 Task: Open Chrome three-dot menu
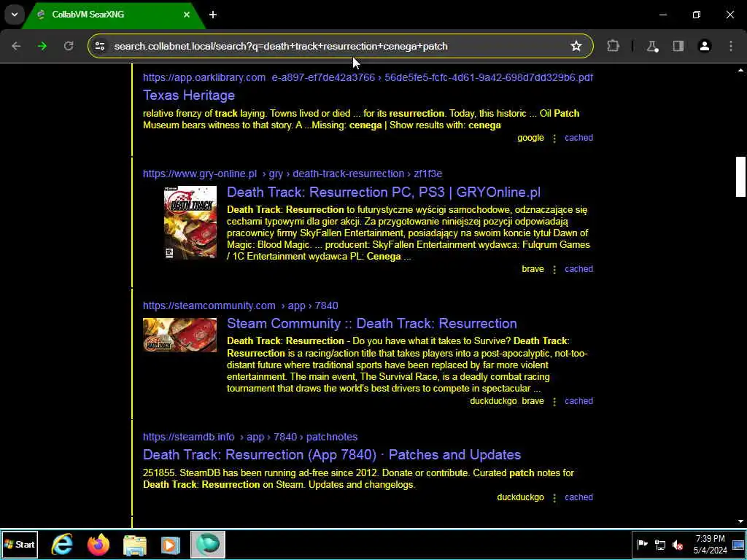point(731,46)
